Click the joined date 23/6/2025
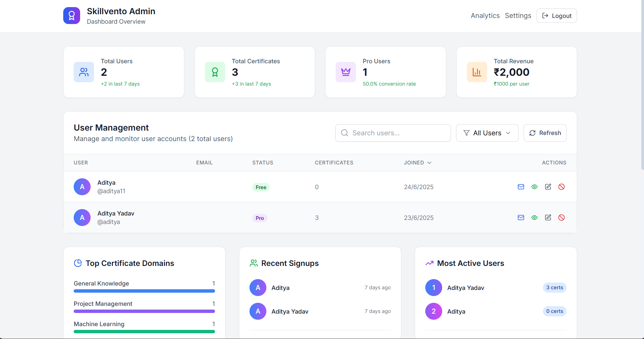The height and width of the screenshot is (339, 644). click(419, 218)
